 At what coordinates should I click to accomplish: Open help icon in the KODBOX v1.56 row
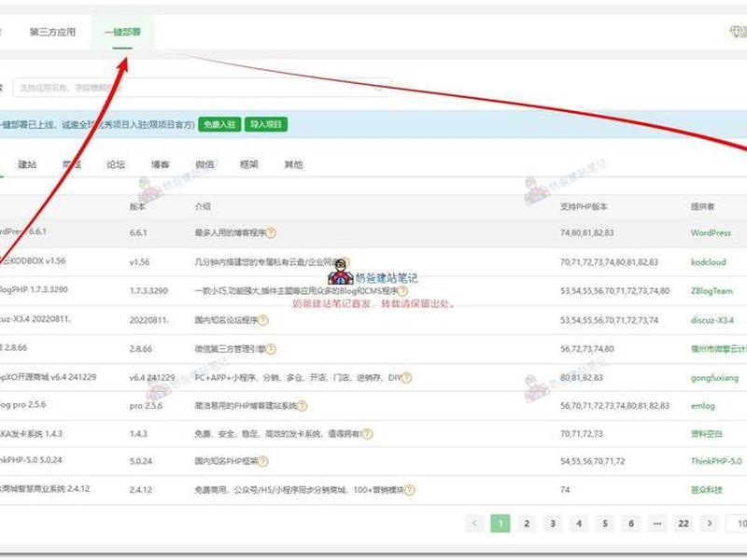[345, 262]
